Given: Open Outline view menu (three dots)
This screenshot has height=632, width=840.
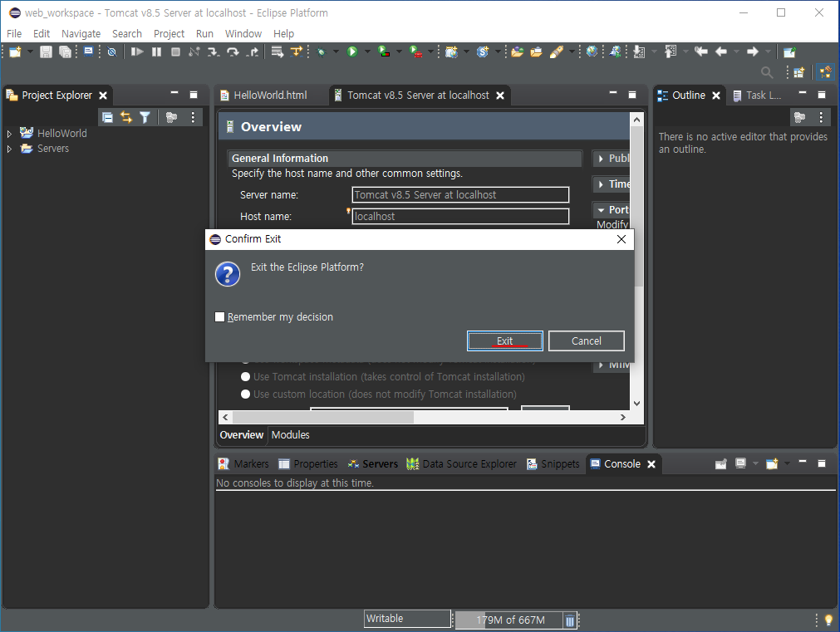Looking at the screenshot, I should pyautogui.click(x=821, y=117).
